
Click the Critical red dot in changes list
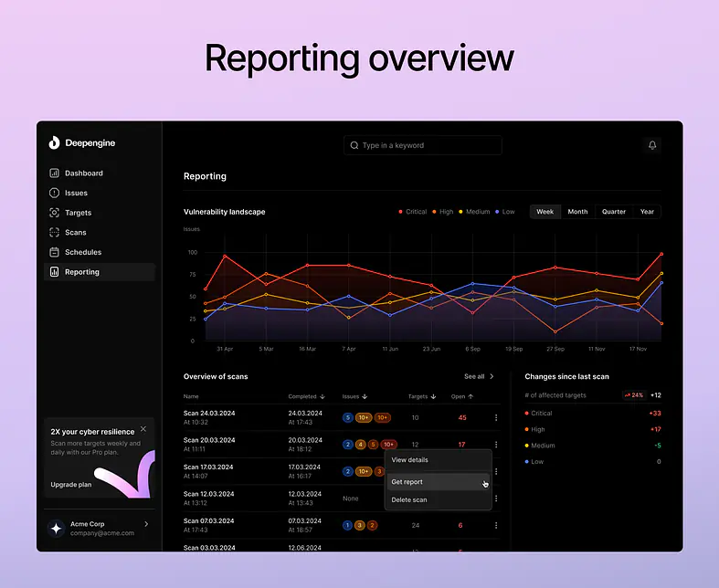tap(527, 414)
